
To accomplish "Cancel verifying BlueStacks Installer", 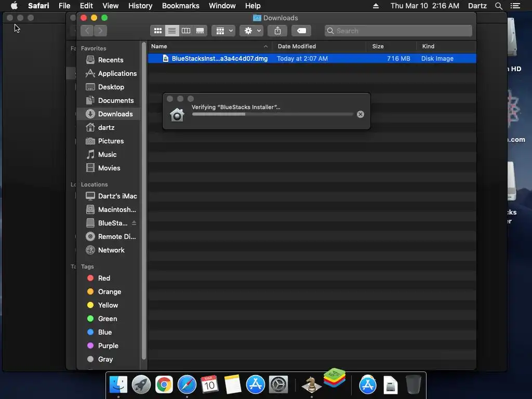I will click(361, 114).
